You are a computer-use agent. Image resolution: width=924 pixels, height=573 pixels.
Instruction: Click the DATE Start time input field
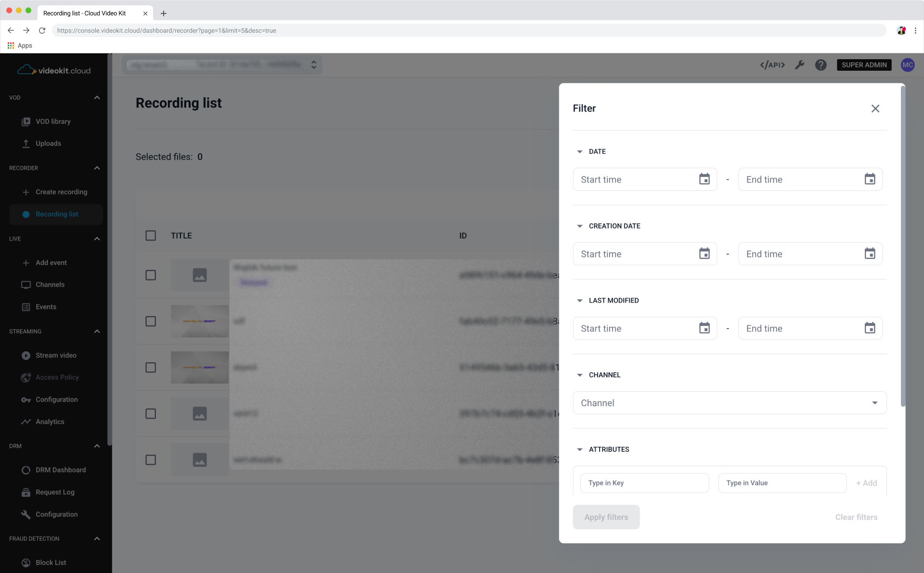[645, 179]
